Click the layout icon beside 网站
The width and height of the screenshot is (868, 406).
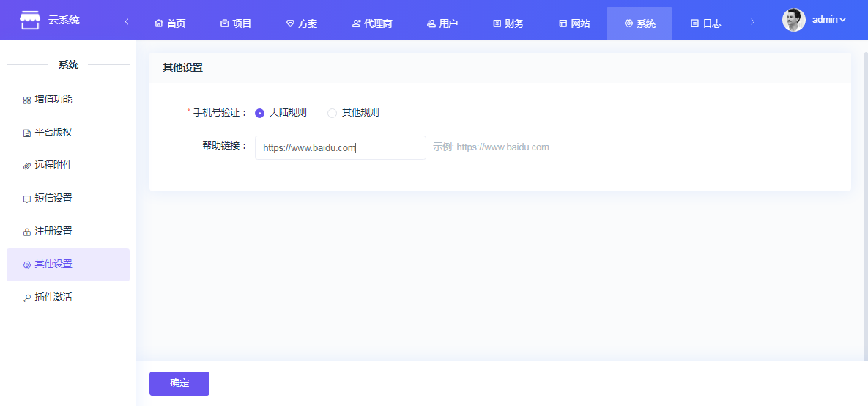click(563, 23)
